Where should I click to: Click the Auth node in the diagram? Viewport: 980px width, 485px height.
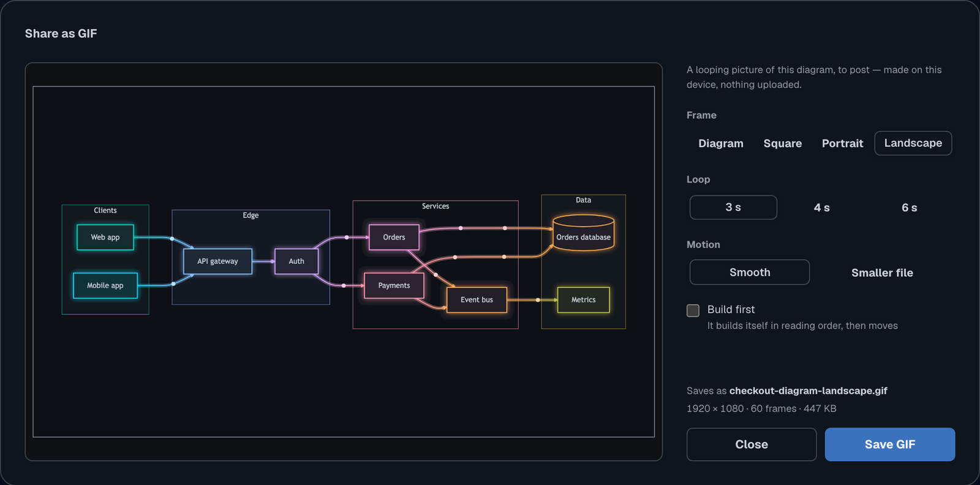tap(296, 261)
